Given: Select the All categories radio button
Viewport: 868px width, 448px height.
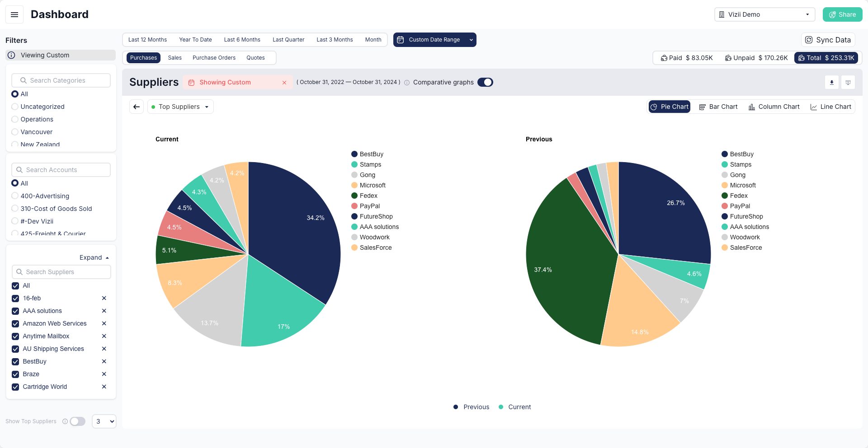Looking at the screenshot, I should pyautogui.click(x=15, y=94).
